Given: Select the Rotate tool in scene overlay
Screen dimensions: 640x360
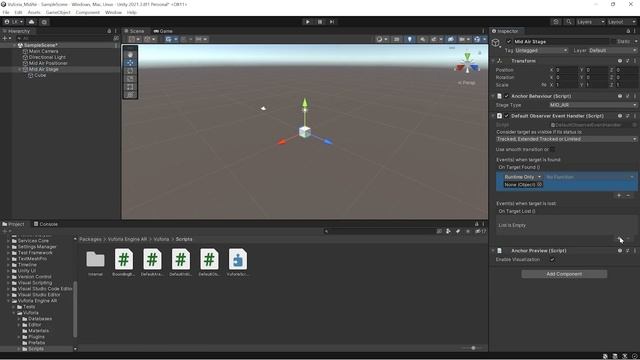Looking at the screenshot, I should pyautogui.click(x=130, y=71).
